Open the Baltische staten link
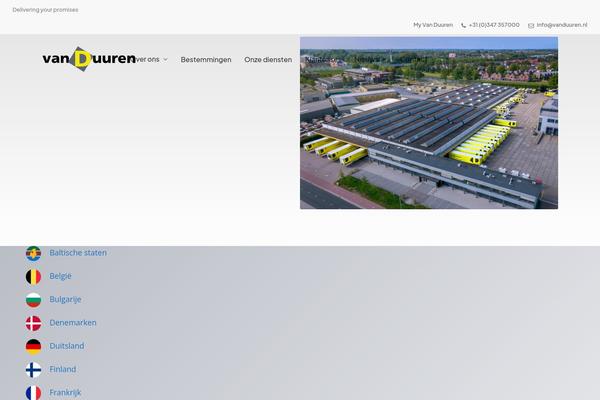 coord(78,253)
